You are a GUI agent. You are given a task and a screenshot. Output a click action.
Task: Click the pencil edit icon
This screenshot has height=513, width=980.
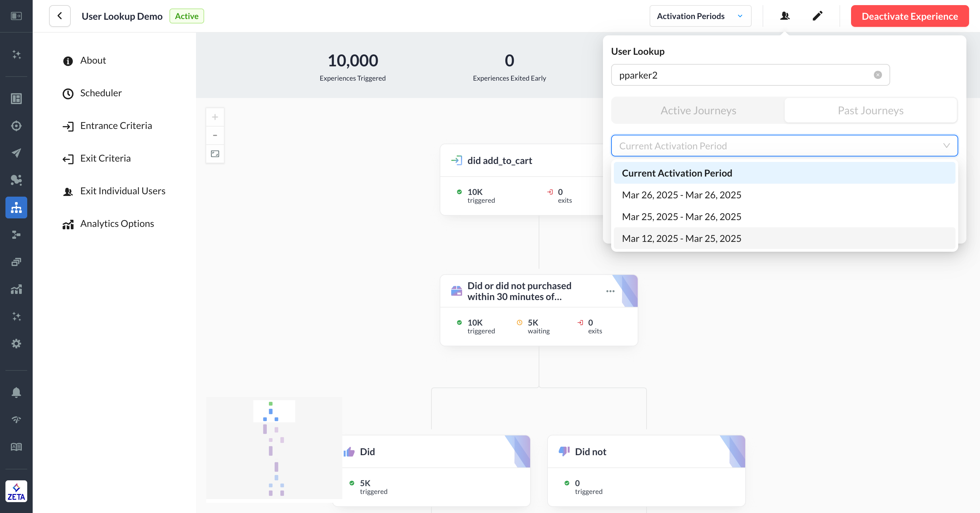[817, 16]
